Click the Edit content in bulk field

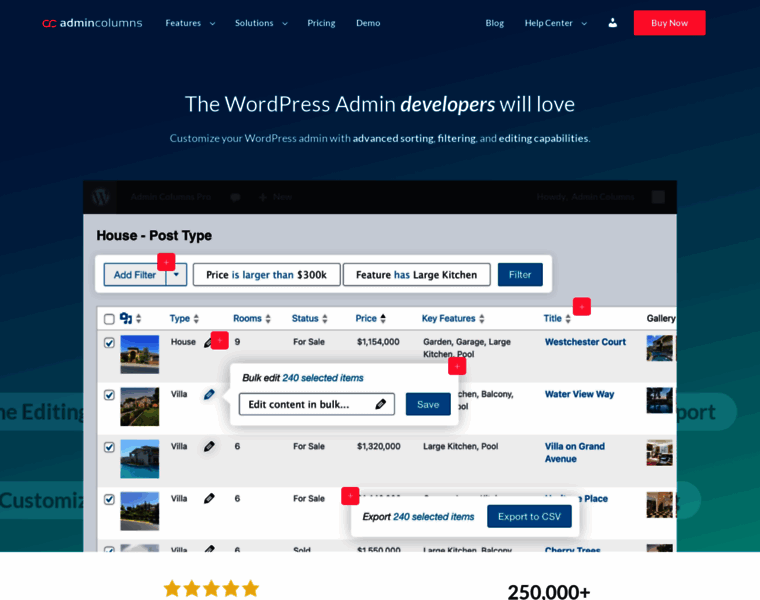click(317, 404)
